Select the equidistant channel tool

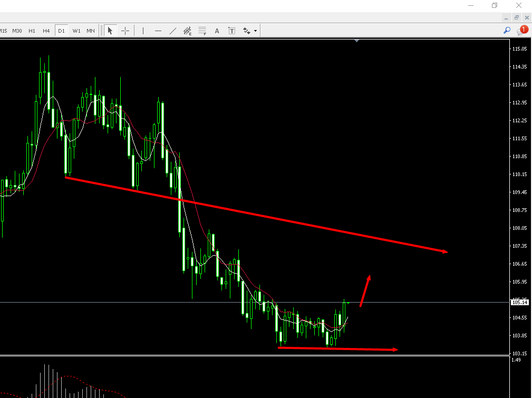tap(187, 30)
